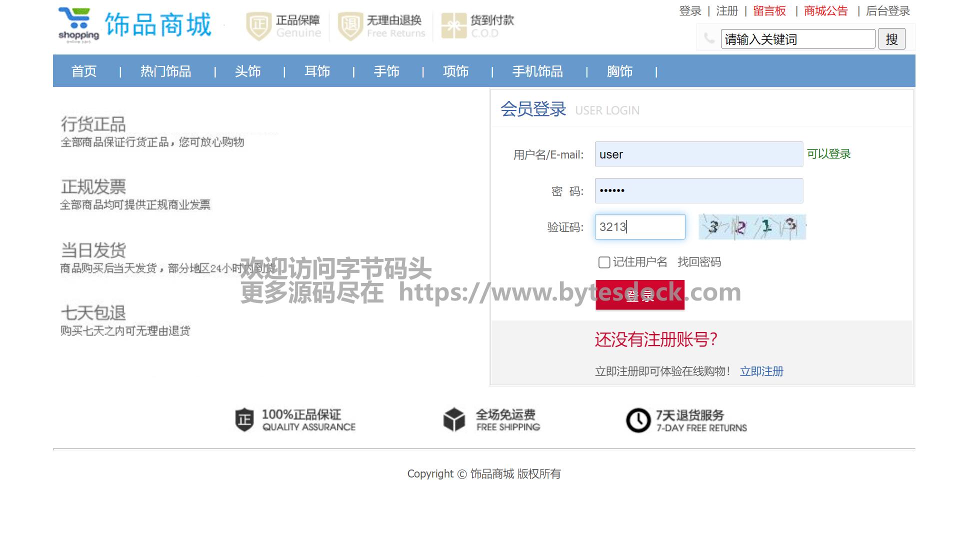Open the 立即注册 register link

click(761, 371)
